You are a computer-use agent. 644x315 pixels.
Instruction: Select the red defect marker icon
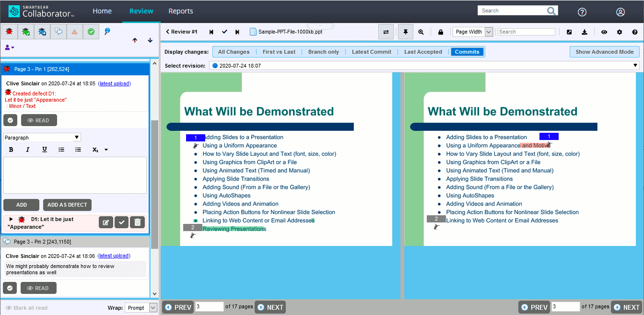coord(9,31)
